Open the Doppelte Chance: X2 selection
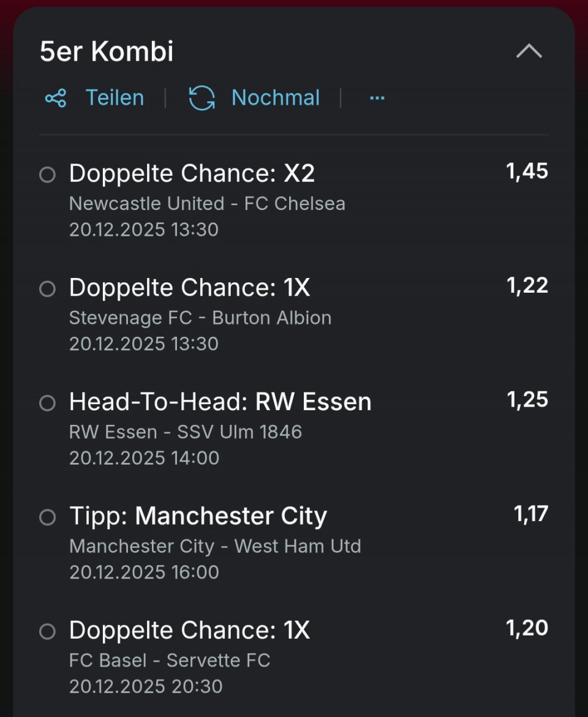 click(192, 174)
